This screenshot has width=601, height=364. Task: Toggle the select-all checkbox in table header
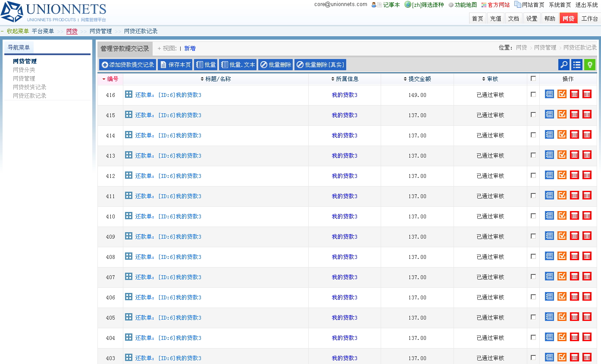[x=533, y=78]
